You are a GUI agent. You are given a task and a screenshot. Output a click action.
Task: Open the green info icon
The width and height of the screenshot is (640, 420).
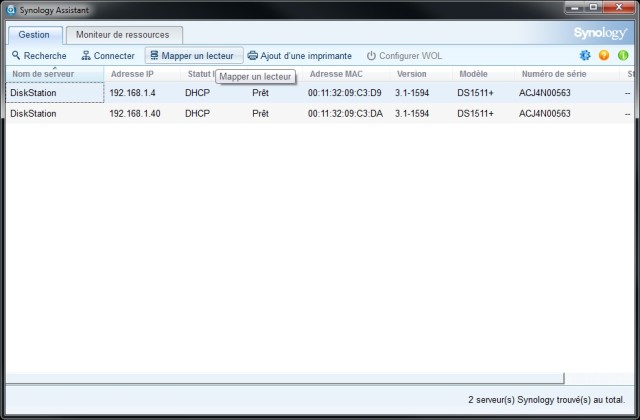tap(623, 55)
